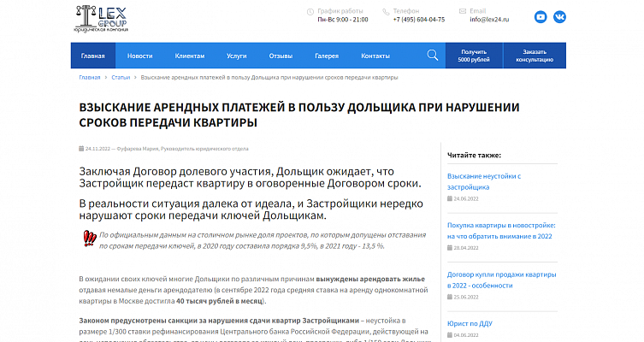Screen dimensions: 644x342
Task: Click paragraph В реальности ситуация далека
Action: [251, 209]
